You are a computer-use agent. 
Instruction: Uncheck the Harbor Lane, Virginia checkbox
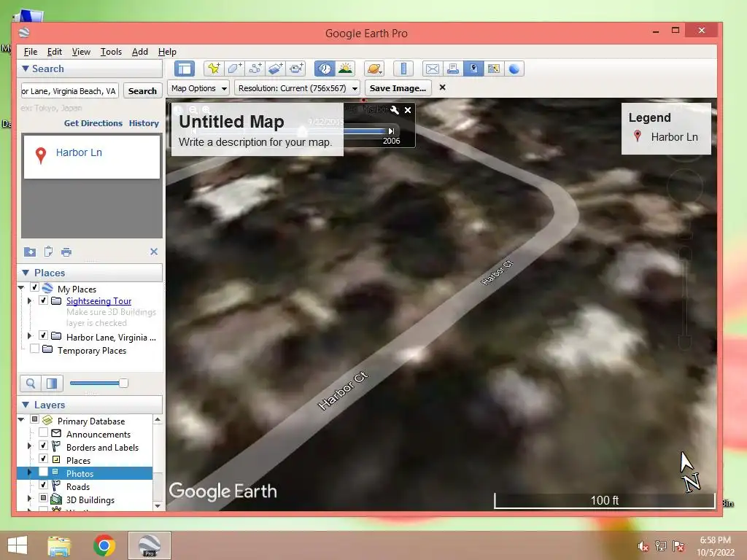[43, 335]
